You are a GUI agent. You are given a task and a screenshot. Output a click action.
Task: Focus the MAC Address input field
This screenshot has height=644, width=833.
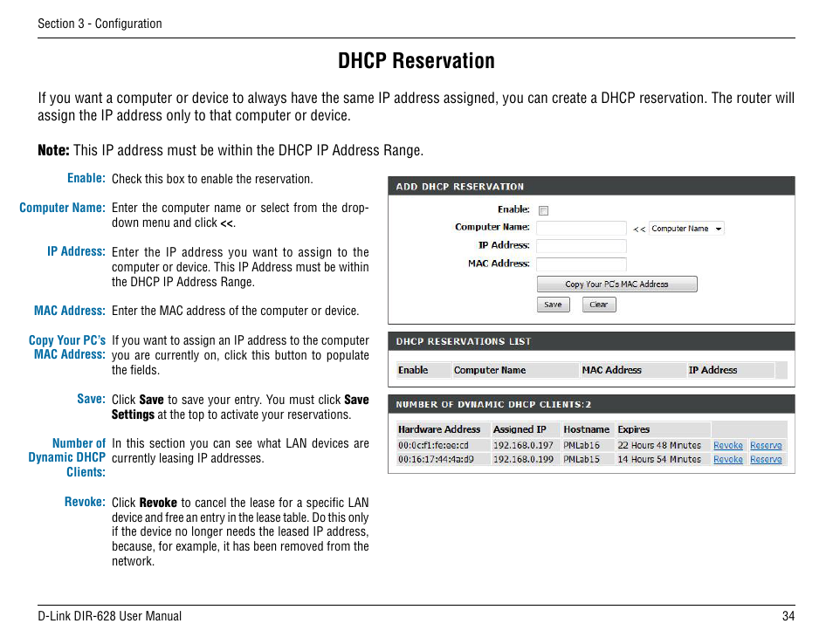click(x=582, y=264)
